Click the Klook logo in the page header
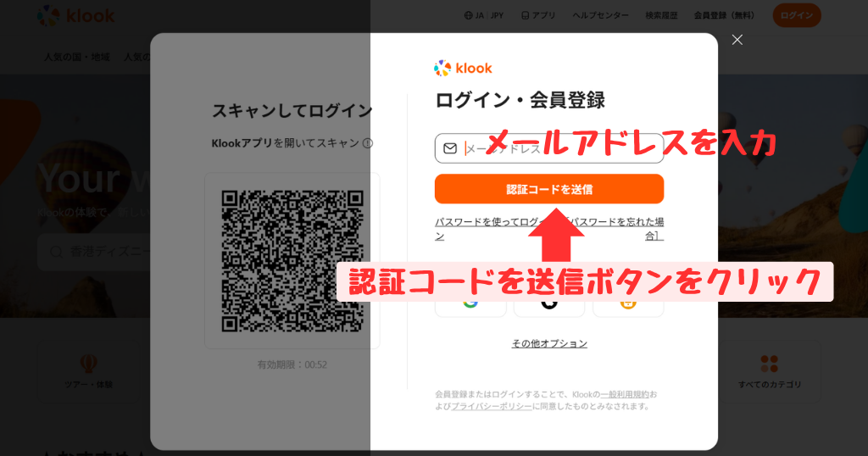 click(x=75, y=15)
